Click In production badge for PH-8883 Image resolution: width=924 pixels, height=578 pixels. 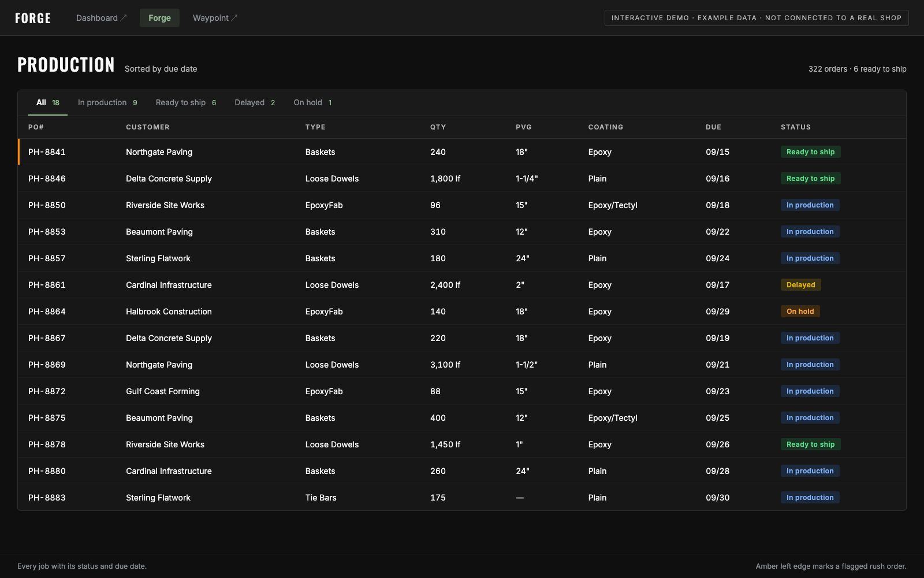click(x=810, y=498)
